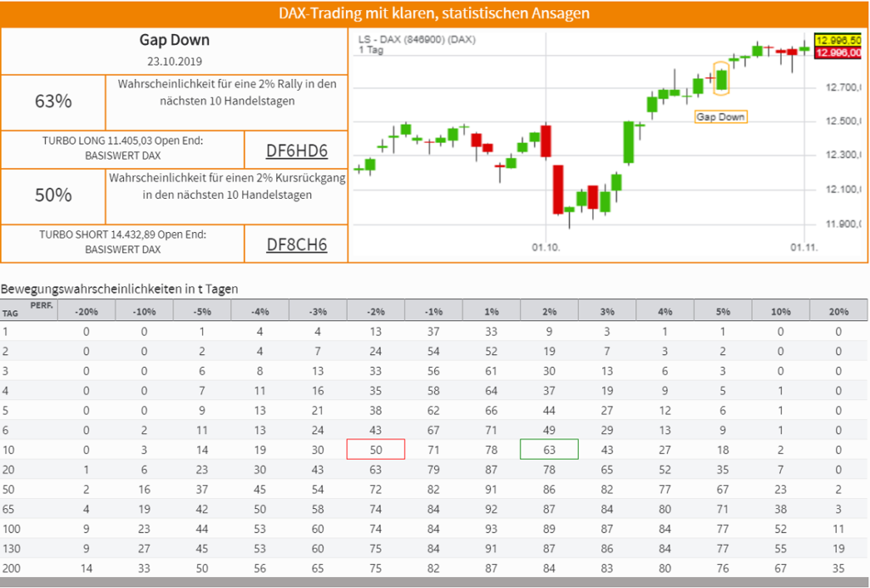Select the Bewegungswahrscheinlichkeiten in t Tagen heading
Screen dimensions: 870x588
click(x=119, y=289)
